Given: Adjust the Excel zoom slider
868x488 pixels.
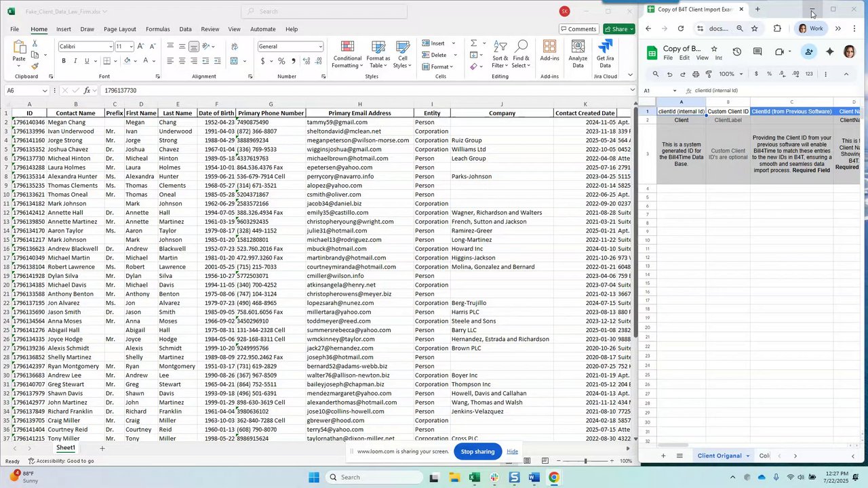Looking at the screenshot, I should [585, 461].
